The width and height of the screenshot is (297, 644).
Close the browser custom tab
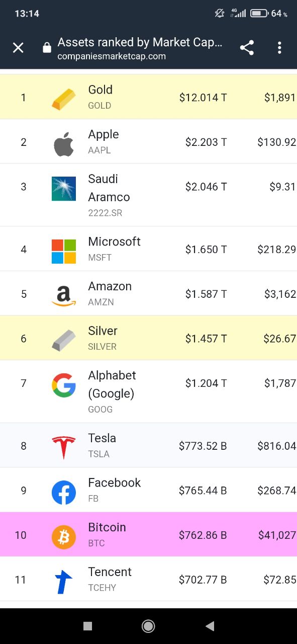18,48
